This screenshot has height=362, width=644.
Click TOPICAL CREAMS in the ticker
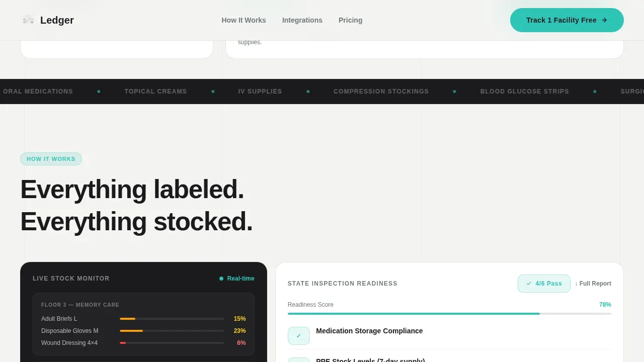tap(155, 92)
